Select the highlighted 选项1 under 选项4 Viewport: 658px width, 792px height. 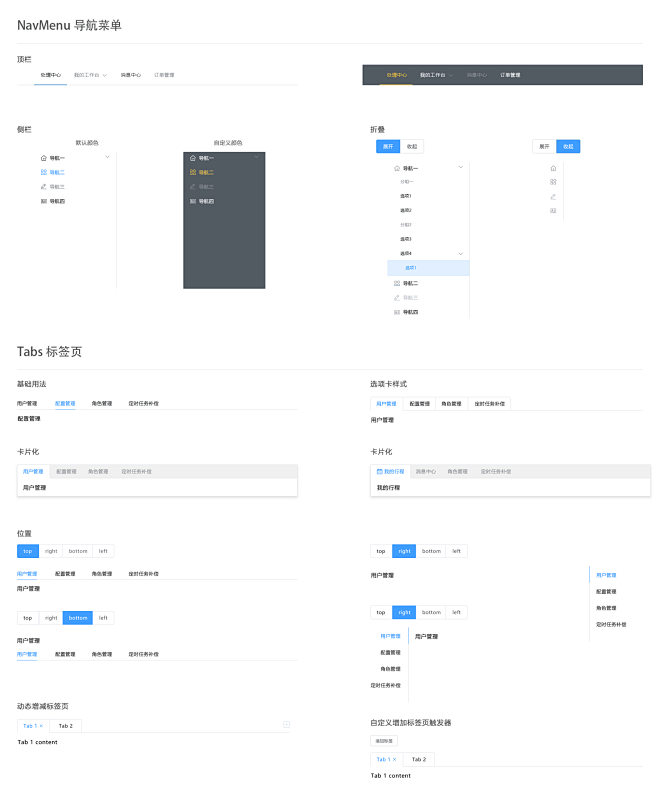(411, 268)
